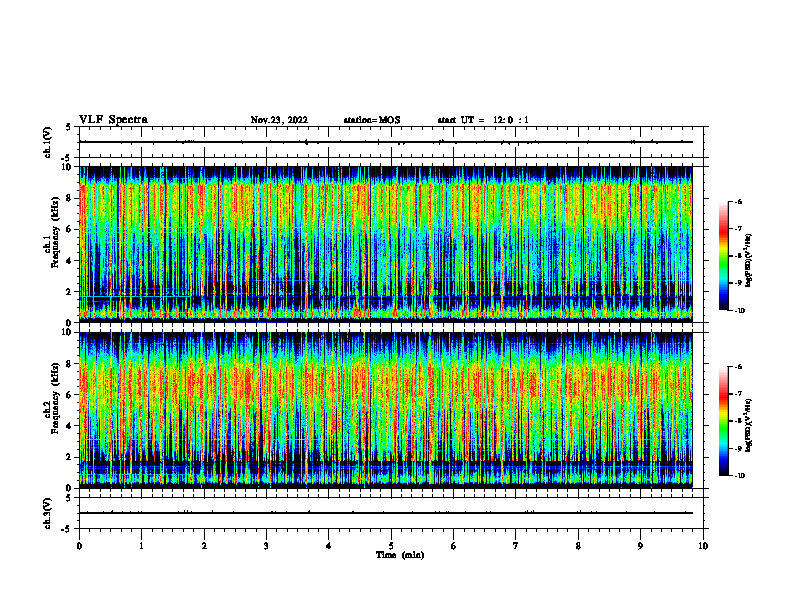Click the "ch.1(V)" axis label
The image size is (792, 612).
coord(48,142)
